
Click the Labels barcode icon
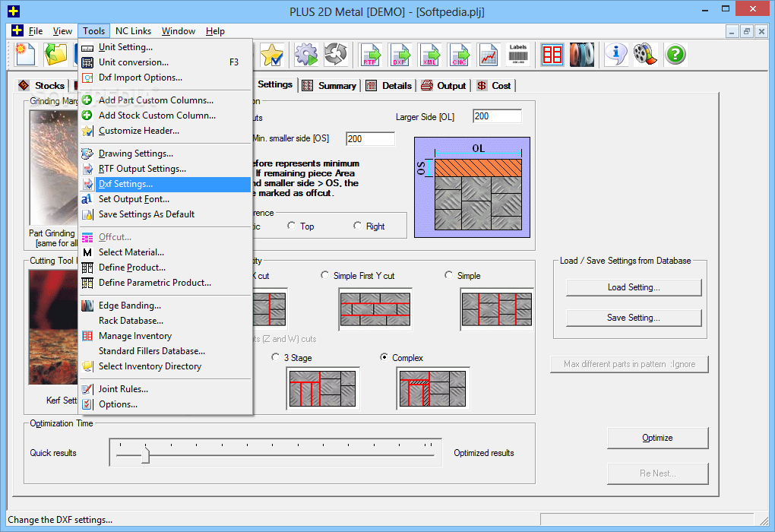518,55
